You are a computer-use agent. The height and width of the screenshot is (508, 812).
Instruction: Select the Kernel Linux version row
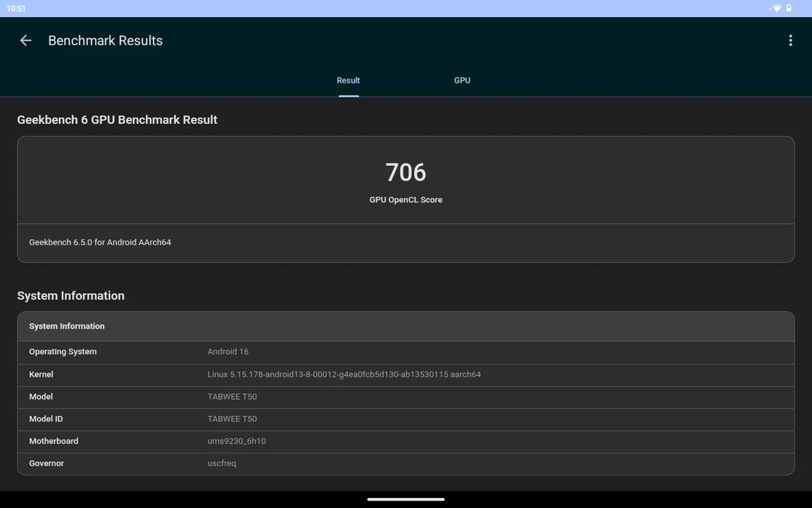point(406,375)
